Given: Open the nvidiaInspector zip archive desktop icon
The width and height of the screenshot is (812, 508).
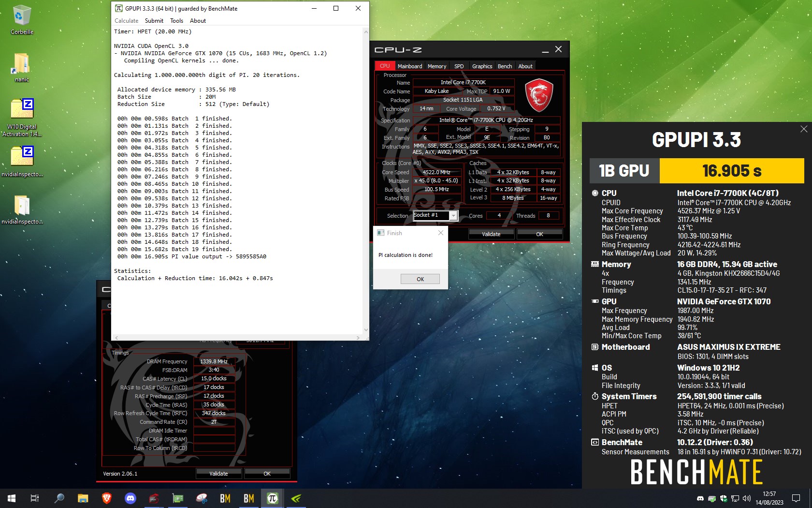Looking at the screenshot, I should (22, 161).
